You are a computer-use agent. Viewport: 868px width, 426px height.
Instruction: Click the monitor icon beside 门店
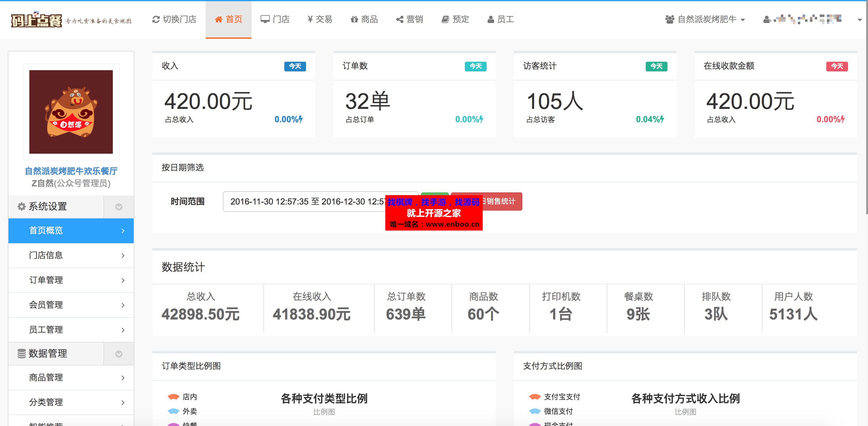pyautogui.click(x=265, y=20)
